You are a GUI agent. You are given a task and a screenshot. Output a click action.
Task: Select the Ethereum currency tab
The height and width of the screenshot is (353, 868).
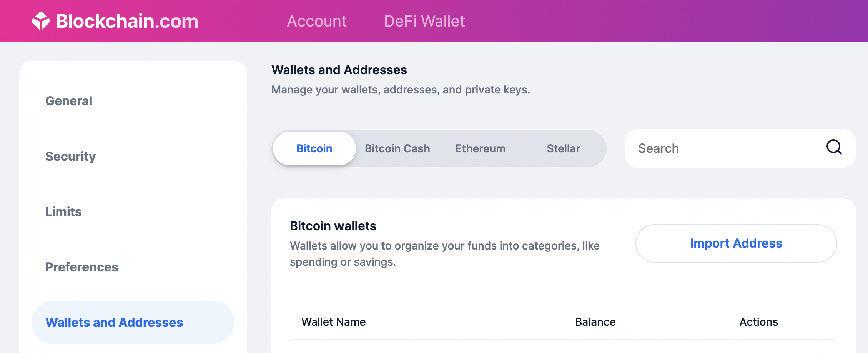click(480, 148)
